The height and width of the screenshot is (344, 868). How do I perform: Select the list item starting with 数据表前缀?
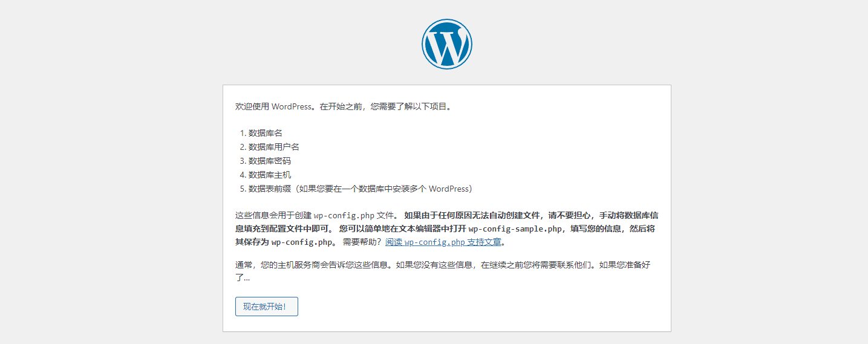(x=361, y=189)
